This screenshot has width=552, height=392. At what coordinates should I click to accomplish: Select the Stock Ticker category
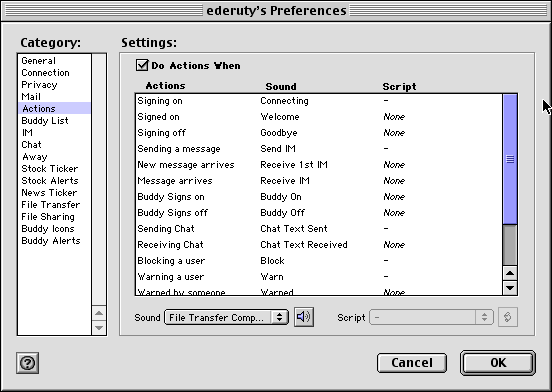pos(54,169)
